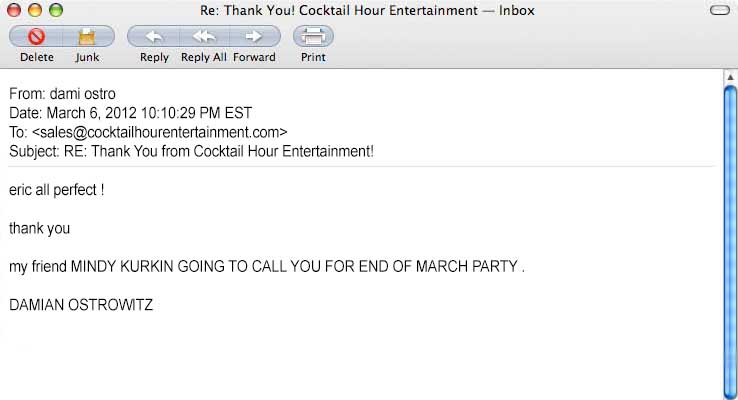
Task: Click the "eric all perfect !" line
Action: coord(57,188)
